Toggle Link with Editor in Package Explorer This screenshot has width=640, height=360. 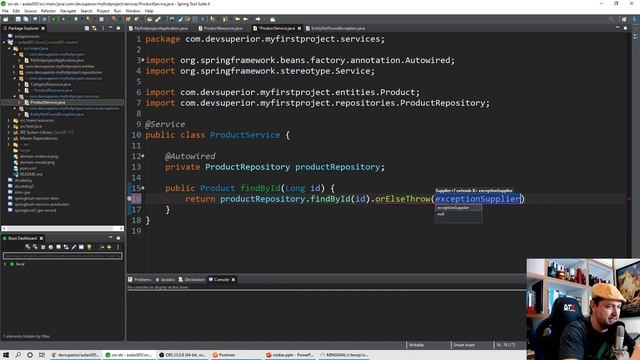coord(94,28)
